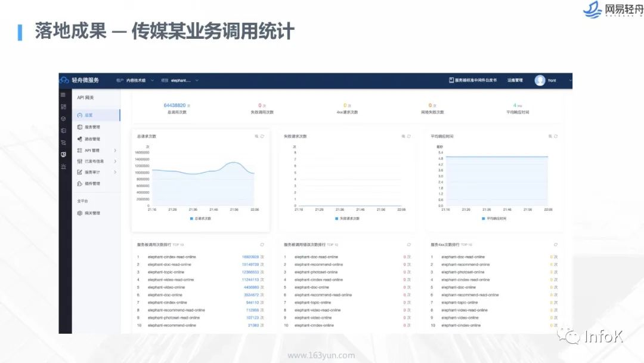644x363 pixels.
Task: Click elephant-cindex-read-online in call count ranking
Action: pos(172,257)
